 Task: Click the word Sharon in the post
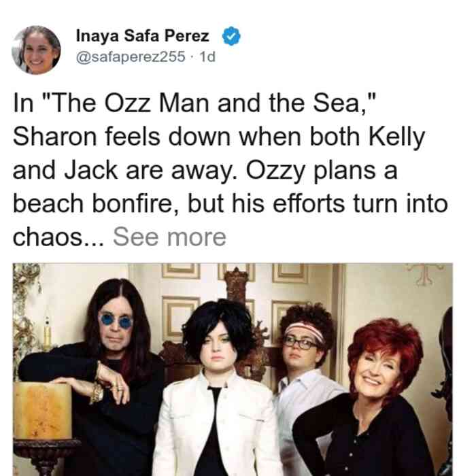[55, 137]
